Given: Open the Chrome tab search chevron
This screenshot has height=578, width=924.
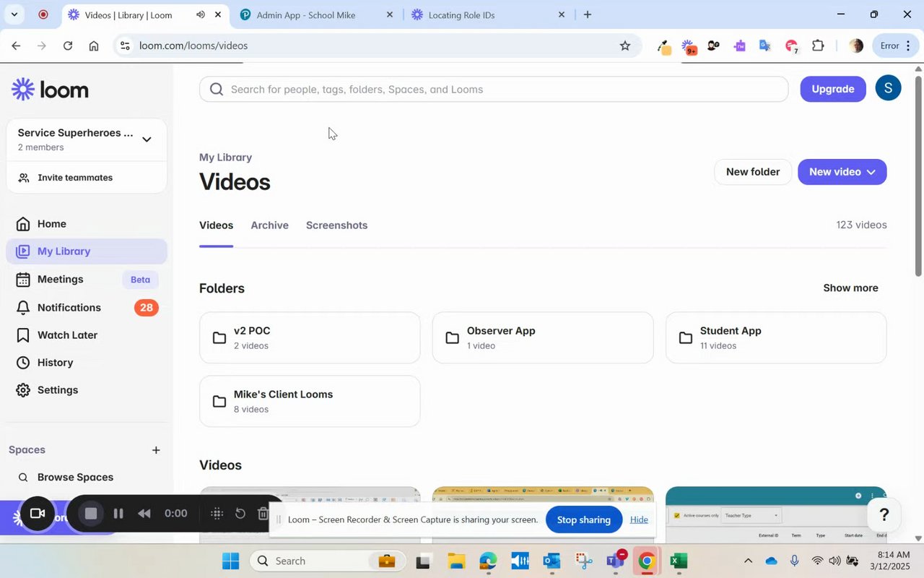Looking at the screenshot, I should coord(14,14).
